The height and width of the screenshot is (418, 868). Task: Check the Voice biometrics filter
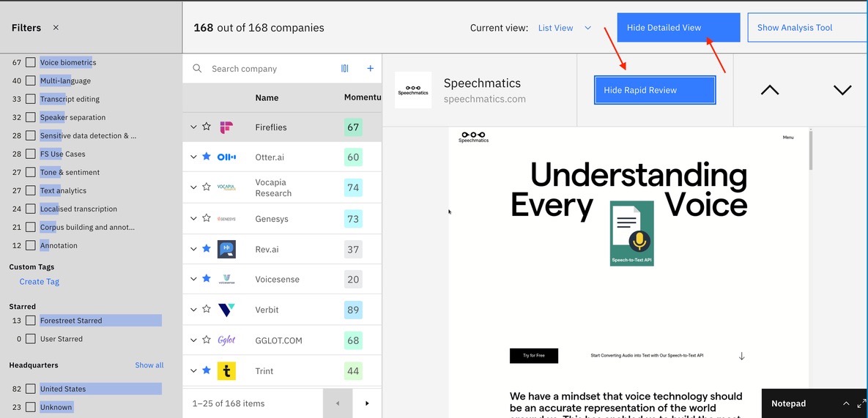[31, 62]
